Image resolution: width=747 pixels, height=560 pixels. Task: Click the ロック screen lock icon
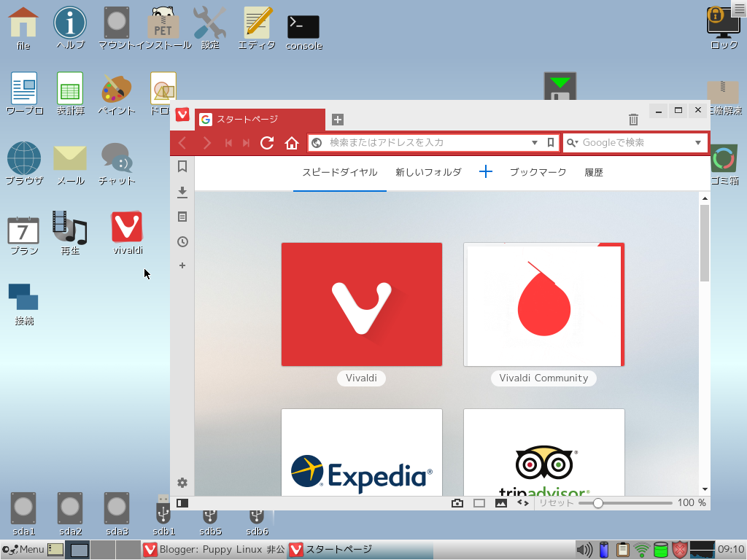click(x=724, y=28)
